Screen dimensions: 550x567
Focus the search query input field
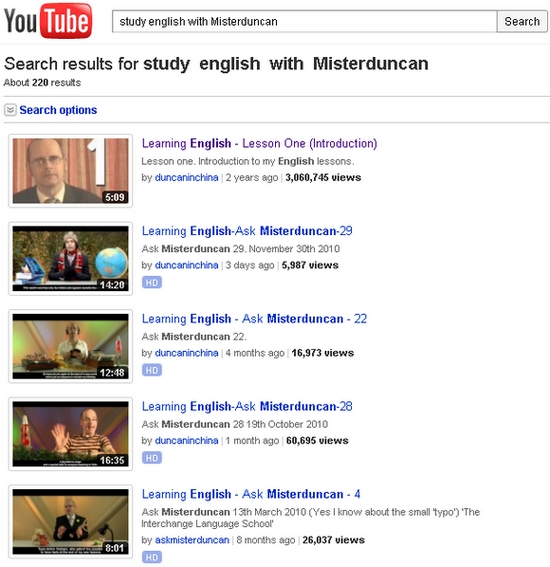pyautogui.click(x=304, y=21)
